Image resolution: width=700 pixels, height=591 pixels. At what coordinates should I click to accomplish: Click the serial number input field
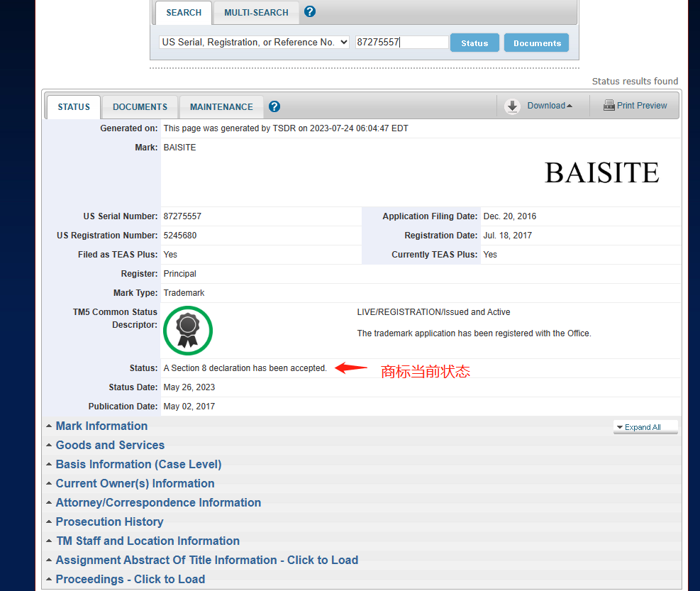401,43
